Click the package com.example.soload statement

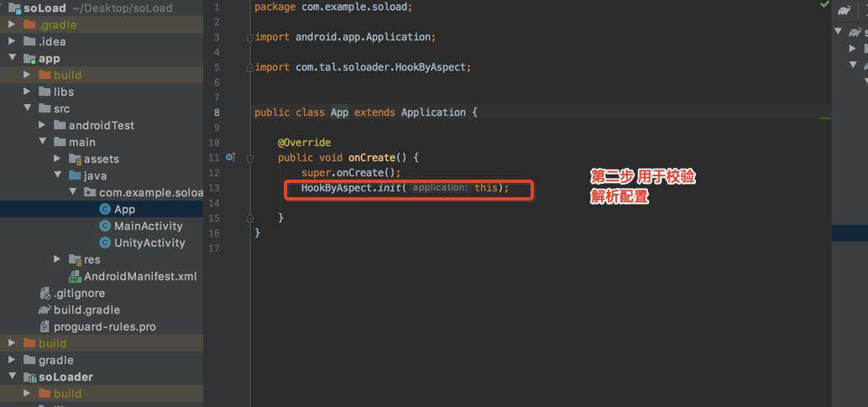click(333, 8)
